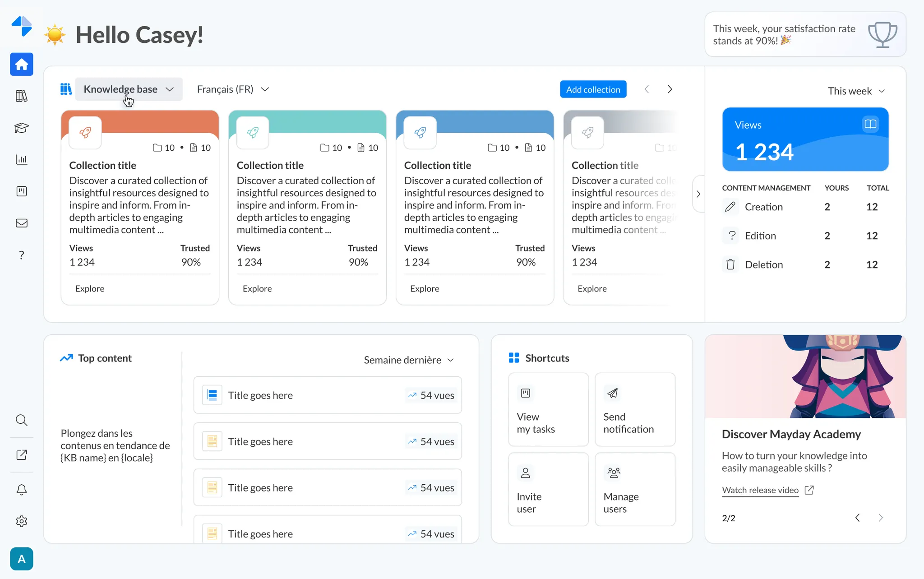924x579 pixels.
Task: Open the Manage users shortcut
Action: coord(635,489)
